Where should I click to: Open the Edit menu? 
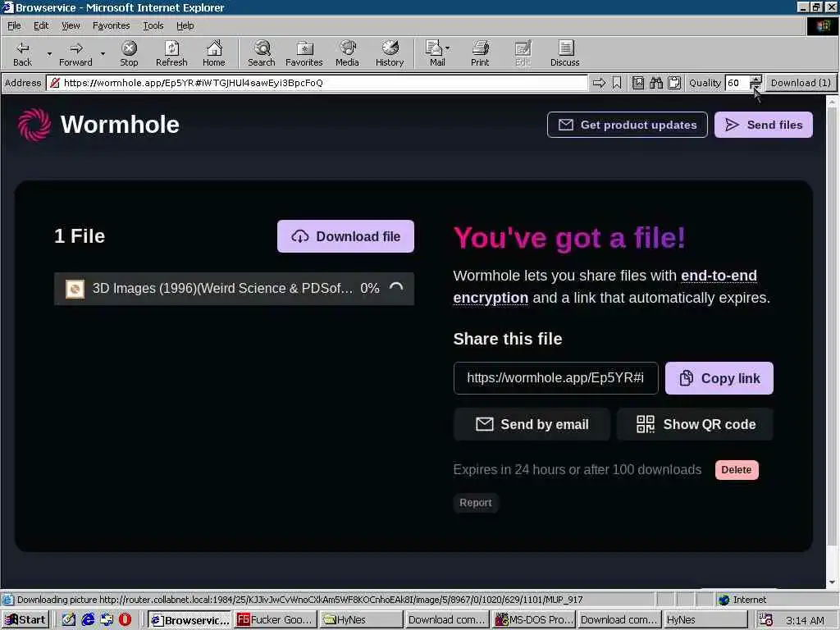[41, 25]
